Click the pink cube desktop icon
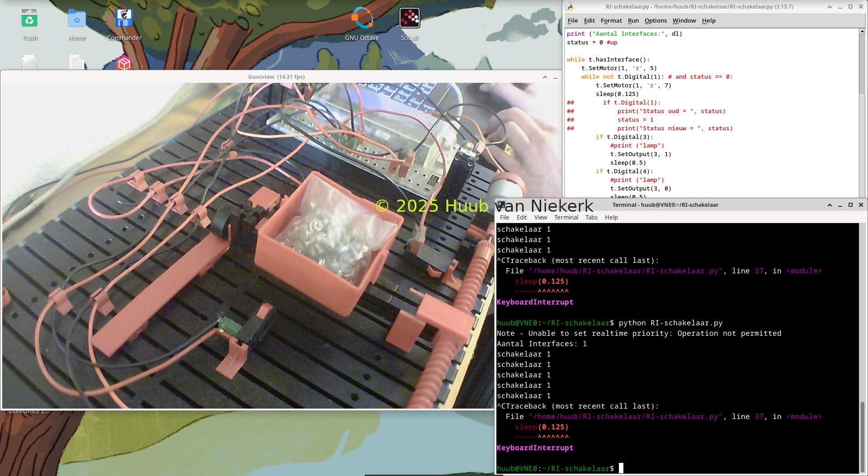 [124, 64]
